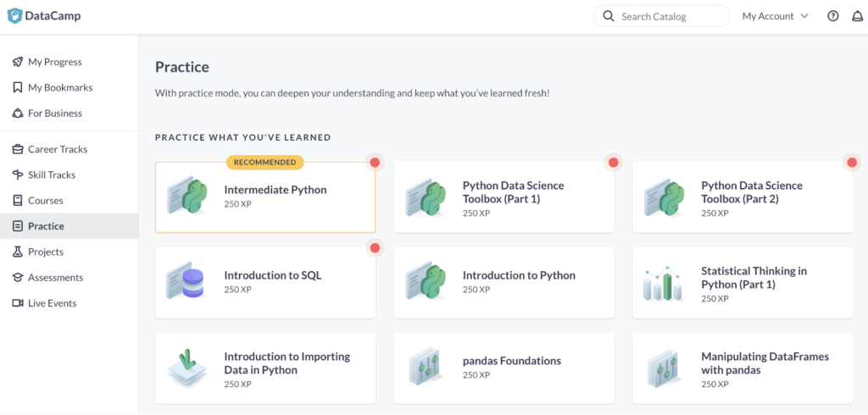Open the For Business link
Screen dimensions: 868x415
54,113
